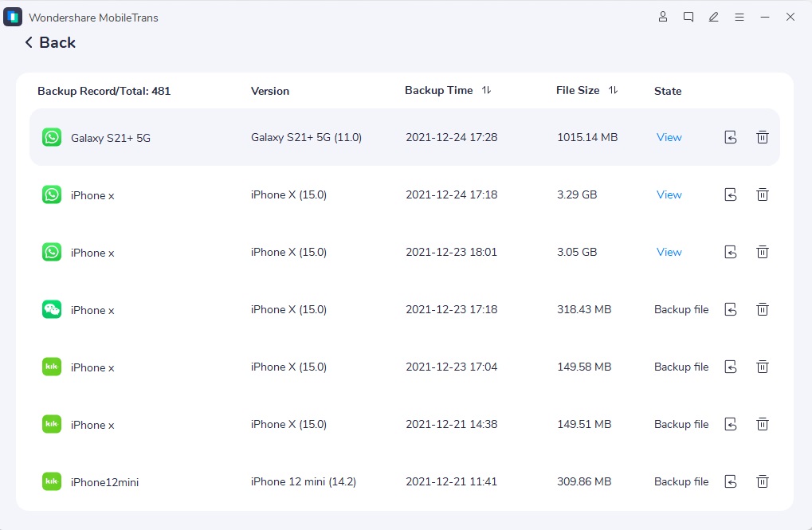Click the Galaxy S21+ 5G (11.0) version

[306, 137]
